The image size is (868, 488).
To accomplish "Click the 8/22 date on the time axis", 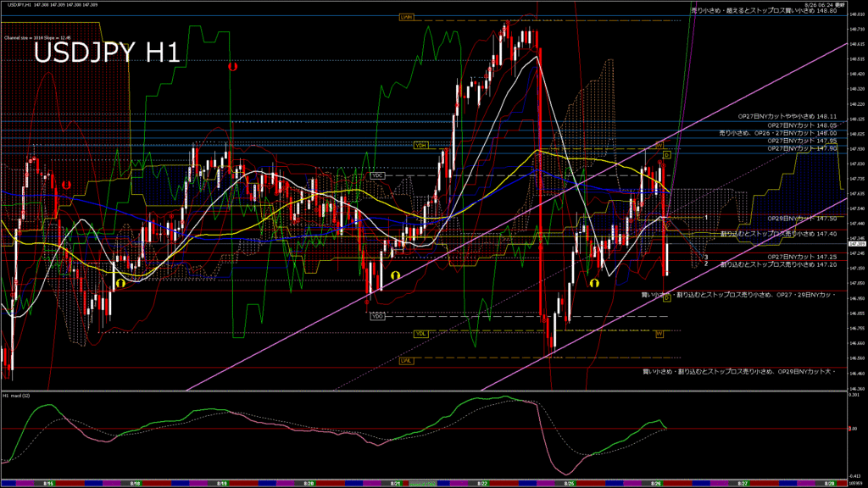I will click(482, 483).
